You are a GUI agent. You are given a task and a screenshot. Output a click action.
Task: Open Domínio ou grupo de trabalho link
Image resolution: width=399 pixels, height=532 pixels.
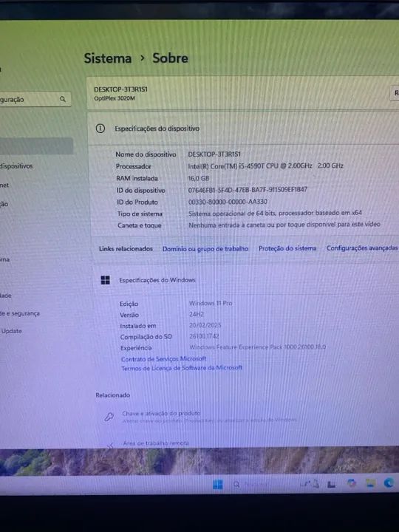205,249
